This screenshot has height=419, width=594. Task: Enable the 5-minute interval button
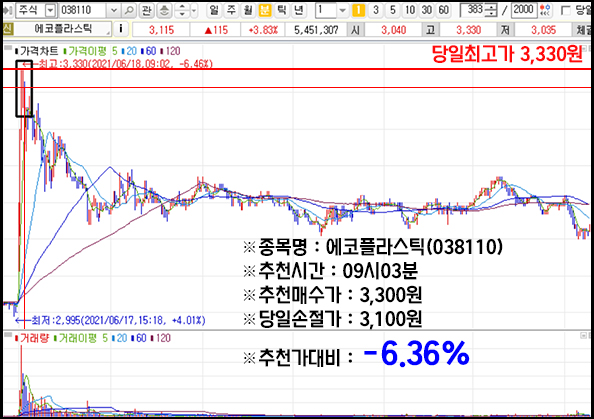pyautogui.click(x=392, y=10)
